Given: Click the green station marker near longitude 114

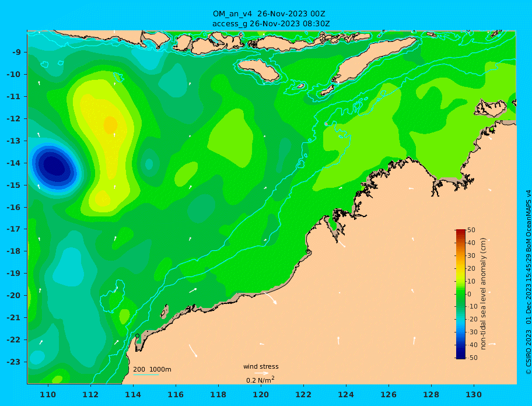Looking at the screenshot, I should [x=138, y=336].
